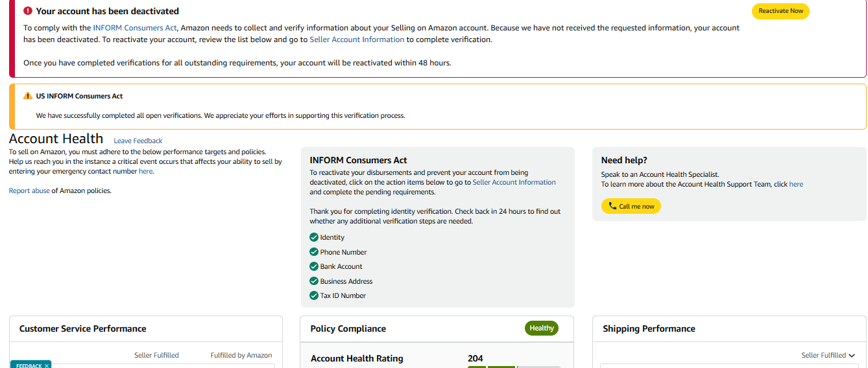Click the Report abuse link
Image resolution: width=868 pixels, height=368 pixels.
click(29, 190)
